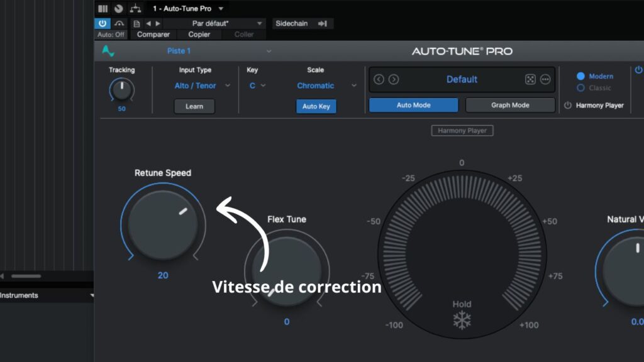The image size is (644, 362).
Task: Click the Input Type label
Action: [195, 70]
